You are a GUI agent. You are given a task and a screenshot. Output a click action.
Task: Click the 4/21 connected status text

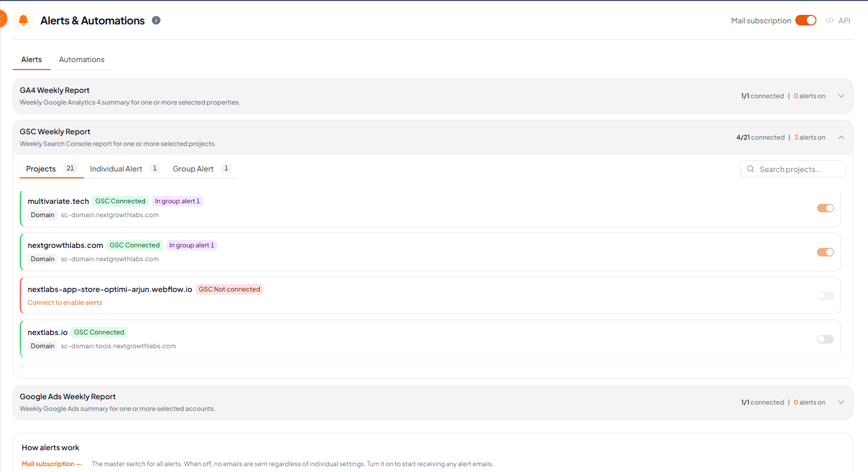(x=760, y=138)
